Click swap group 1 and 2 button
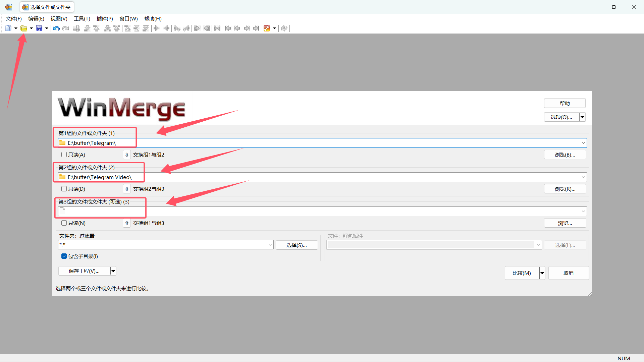This screenshot has height=362, width=644. (126, 155)
